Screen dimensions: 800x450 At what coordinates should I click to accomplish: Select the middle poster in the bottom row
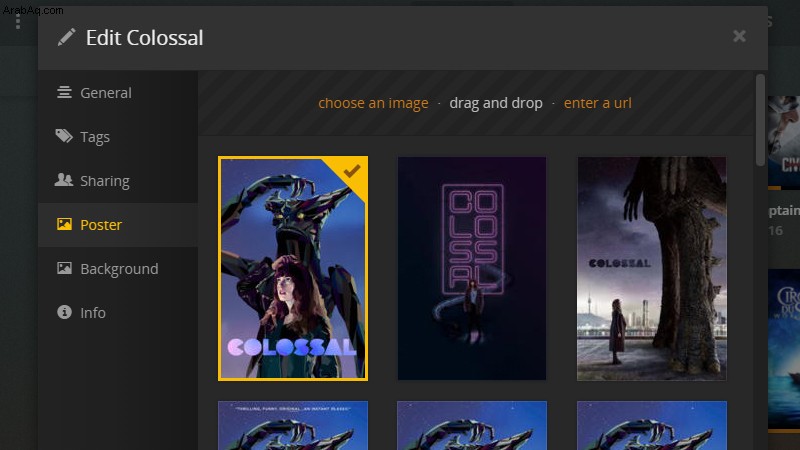472,426
